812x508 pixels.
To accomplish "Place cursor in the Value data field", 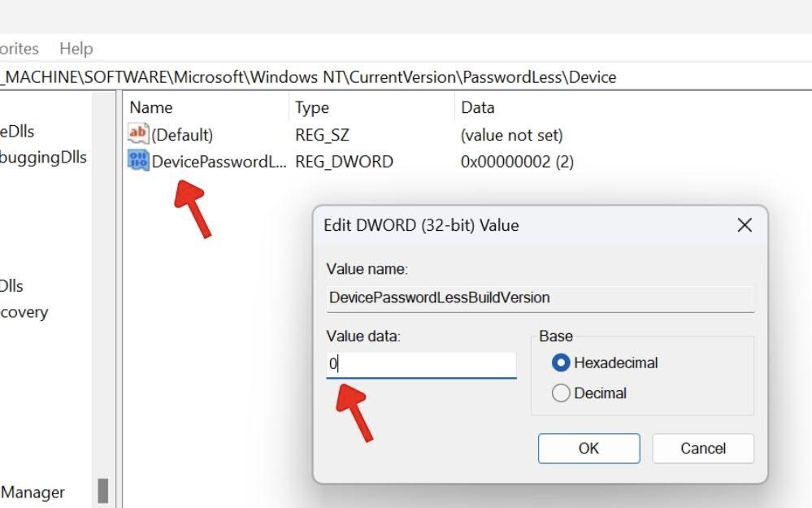I will point(420,364).
